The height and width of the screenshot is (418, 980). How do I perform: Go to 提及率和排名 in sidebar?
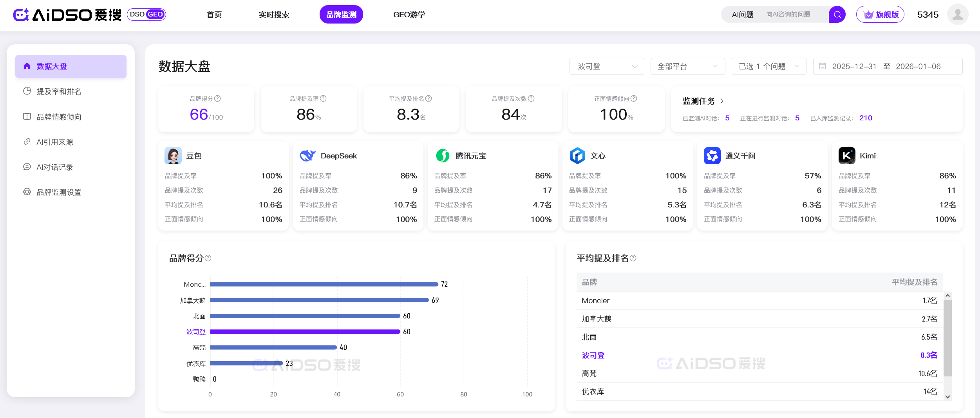pos(59,91)
